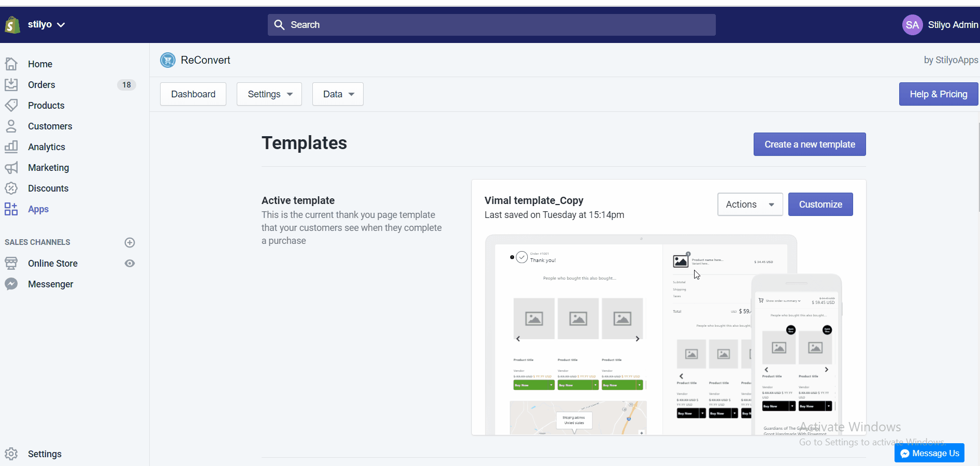This screenshot has width=980, height=466.
Task: Click the SALES CHANNELS section label
Action: (x=37, y=242)
